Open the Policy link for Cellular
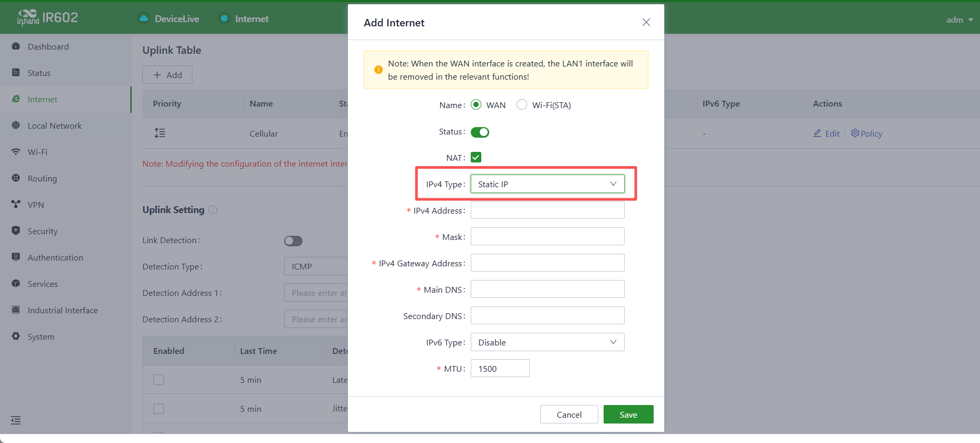This screenshot has width=980, height=443. (x=867, y=133)
